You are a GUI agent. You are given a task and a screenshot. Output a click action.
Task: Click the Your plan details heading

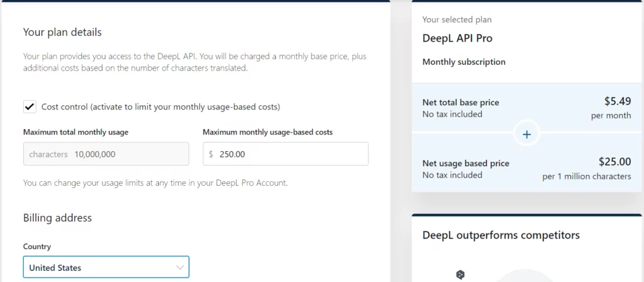click(62, 32)
